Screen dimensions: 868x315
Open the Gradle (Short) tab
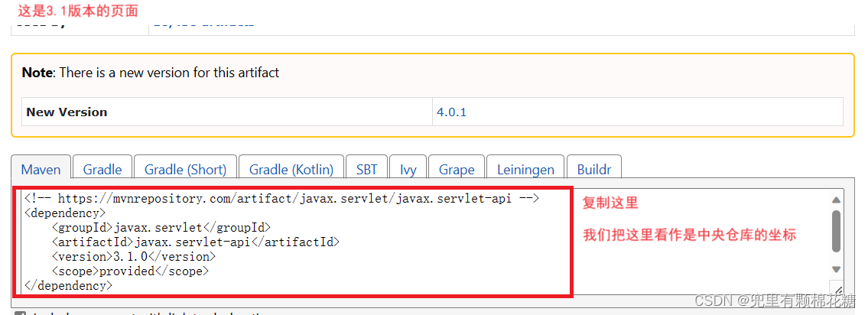[185, 167]
